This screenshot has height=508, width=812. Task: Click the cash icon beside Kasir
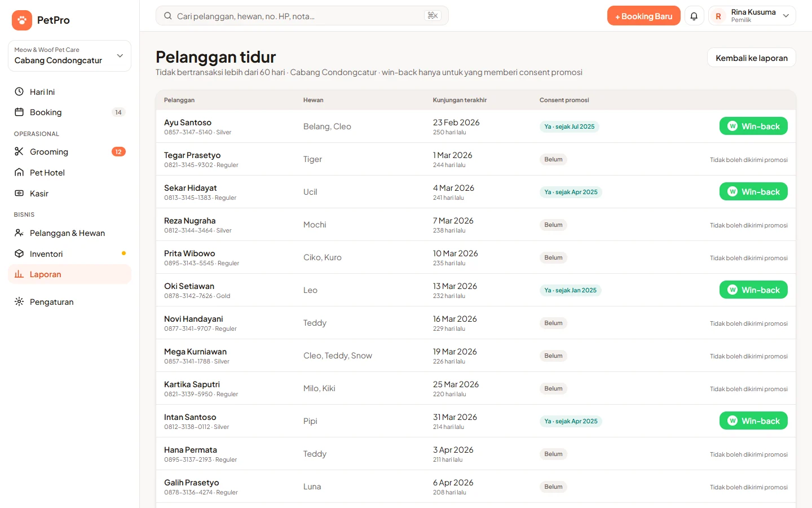coord(19,193)
